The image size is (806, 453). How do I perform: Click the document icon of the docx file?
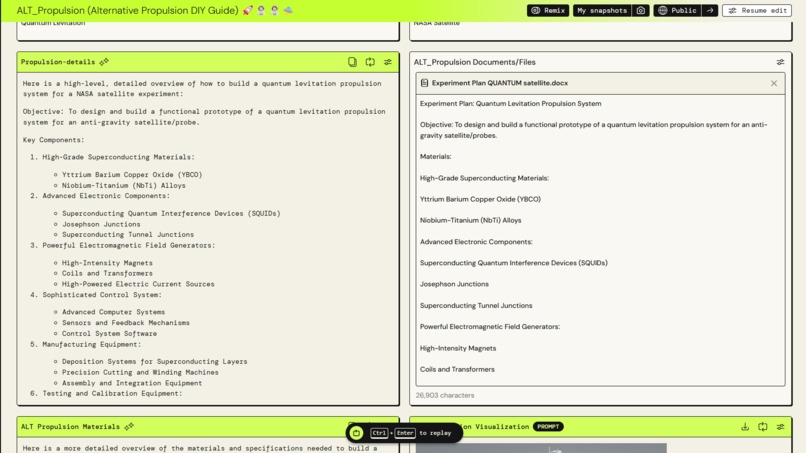[424, 83]
